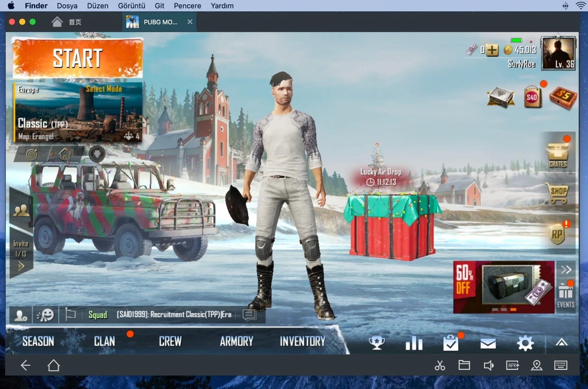The height and width of the screenshot is (389, 588).
Task: Click the 45,013 BP coin balance
Action: coord(520,50)
